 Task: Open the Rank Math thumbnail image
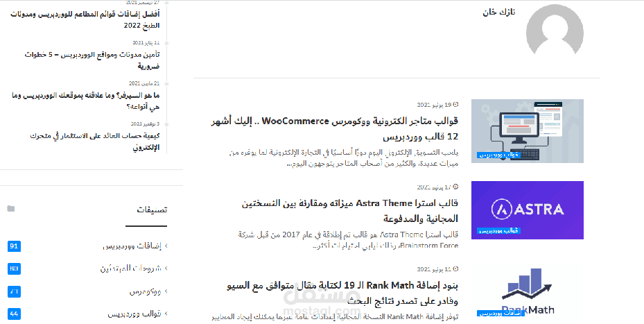pos(528,292)
